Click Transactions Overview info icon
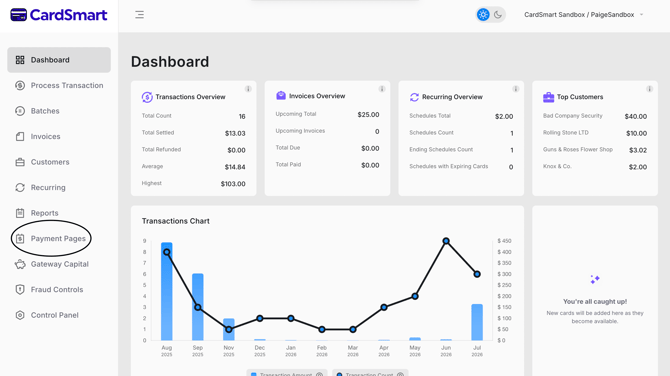Image resolution: width=670 pixels, height=376 pixels. click(248, 89)
